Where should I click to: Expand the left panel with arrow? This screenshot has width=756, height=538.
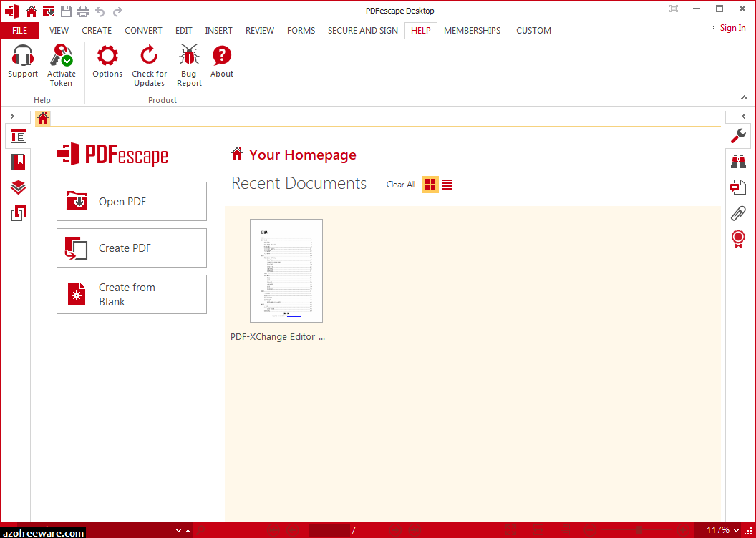13,116
